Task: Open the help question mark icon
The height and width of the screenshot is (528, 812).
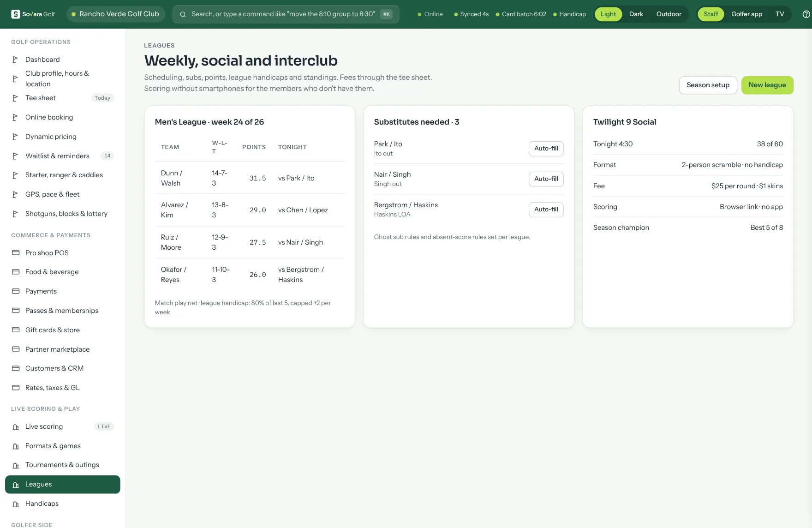Action: click(x=806, y=14)
